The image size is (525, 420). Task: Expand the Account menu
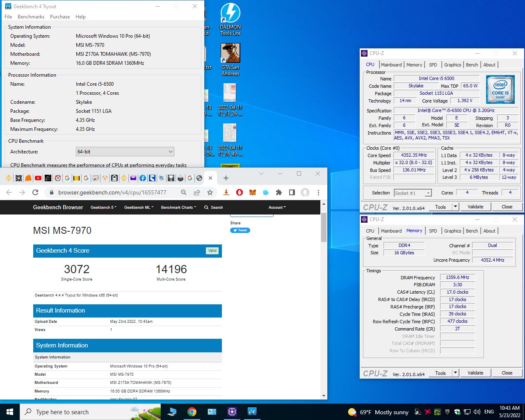coord(277,208)
